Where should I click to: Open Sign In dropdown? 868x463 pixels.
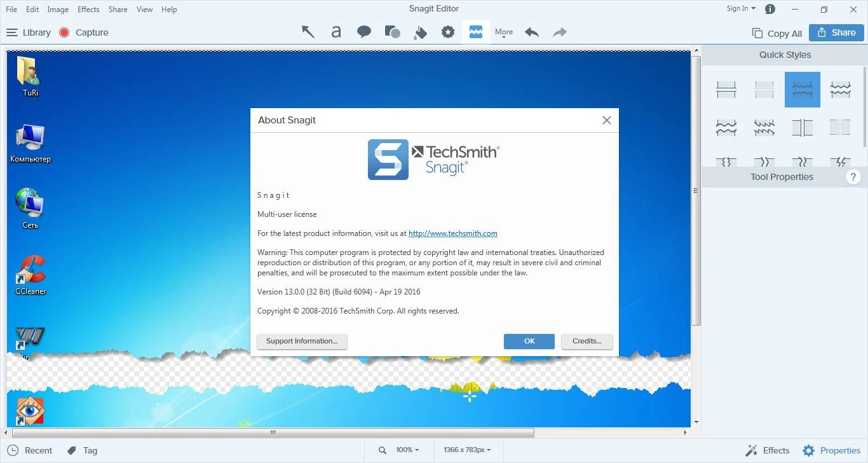click(741, 9)
